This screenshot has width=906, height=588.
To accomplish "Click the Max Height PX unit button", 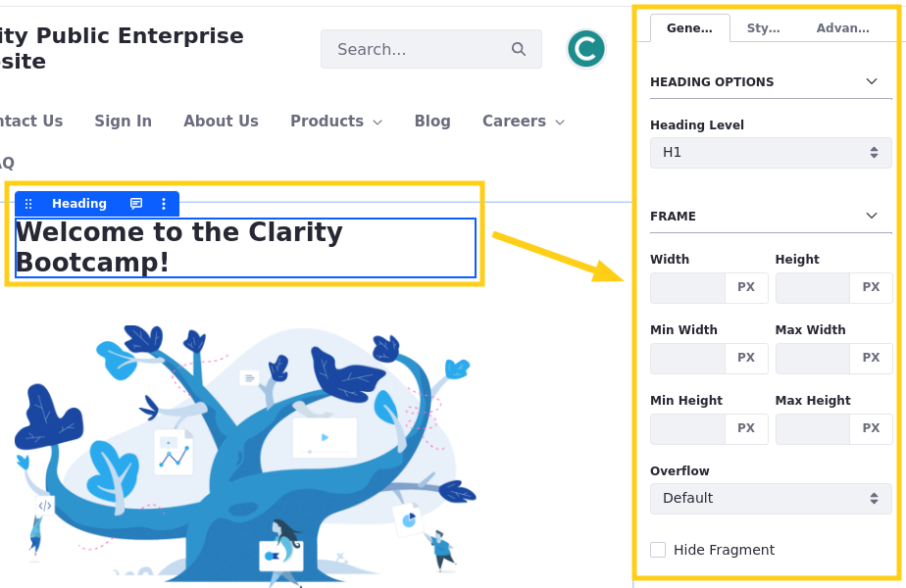I will [871, 428].
